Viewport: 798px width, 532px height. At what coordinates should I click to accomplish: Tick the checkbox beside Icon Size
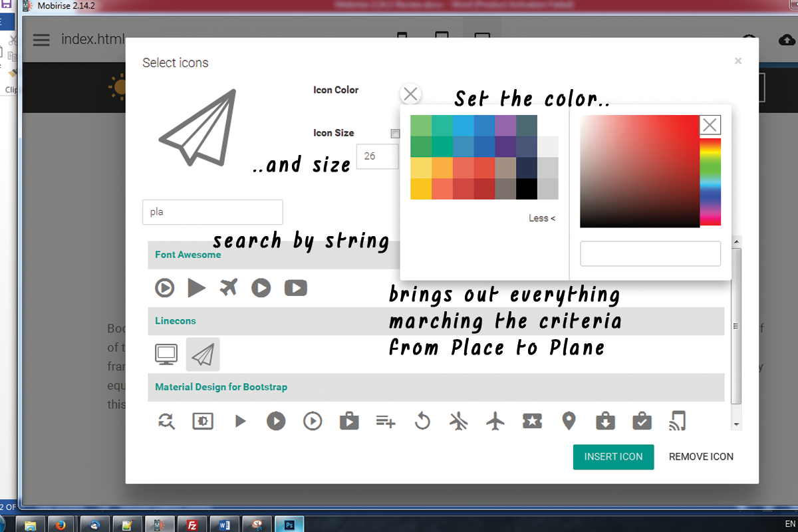coord(395,134)
